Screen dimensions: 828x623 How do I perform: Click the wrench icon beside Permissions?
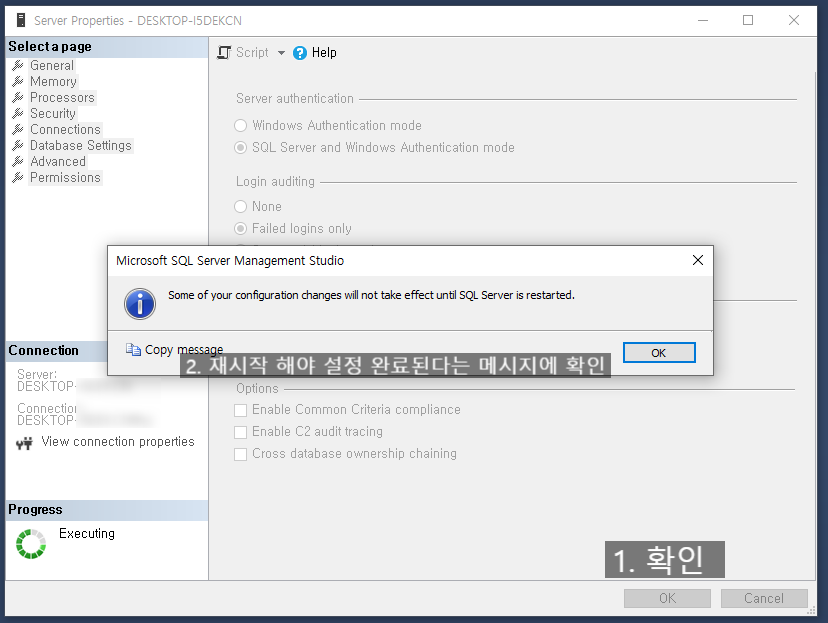[x=18, y=177]
